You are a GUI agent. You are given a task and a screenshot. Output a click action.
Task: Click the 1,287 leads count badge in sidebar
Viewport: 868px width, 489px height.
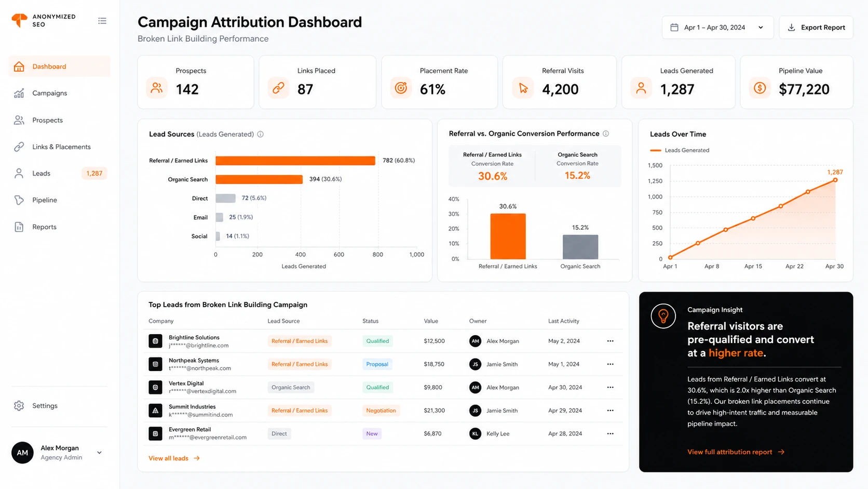coord(94,173)
